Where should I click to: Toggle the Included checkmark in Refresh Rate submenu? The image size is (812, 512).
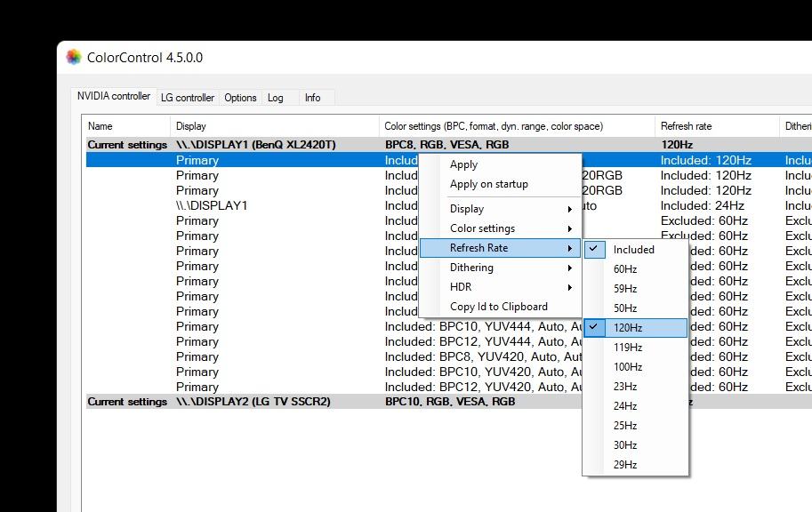pyautogui.click(x=635, y=250)
